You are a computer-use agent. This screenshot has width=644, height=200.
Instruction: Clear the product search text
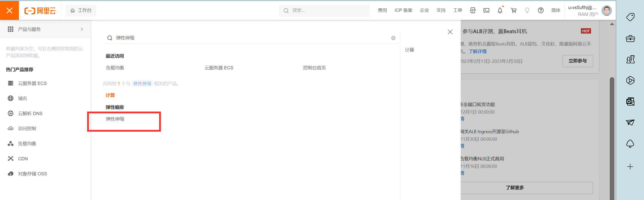pyautogui.click(x=393, y=38)
